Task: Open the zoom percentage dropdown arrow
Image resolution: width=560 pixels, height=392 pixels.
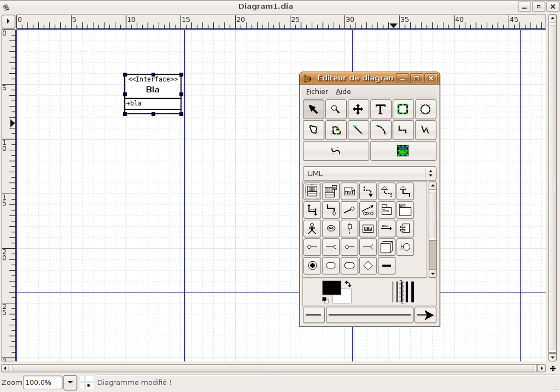Action: (x=70, y=382)
